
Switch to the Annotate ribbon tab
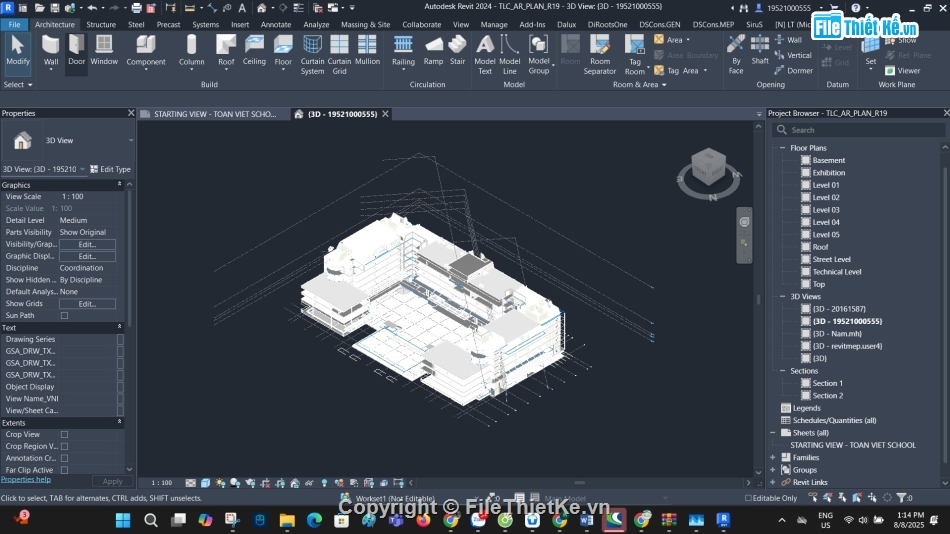[x=276, y=25]
